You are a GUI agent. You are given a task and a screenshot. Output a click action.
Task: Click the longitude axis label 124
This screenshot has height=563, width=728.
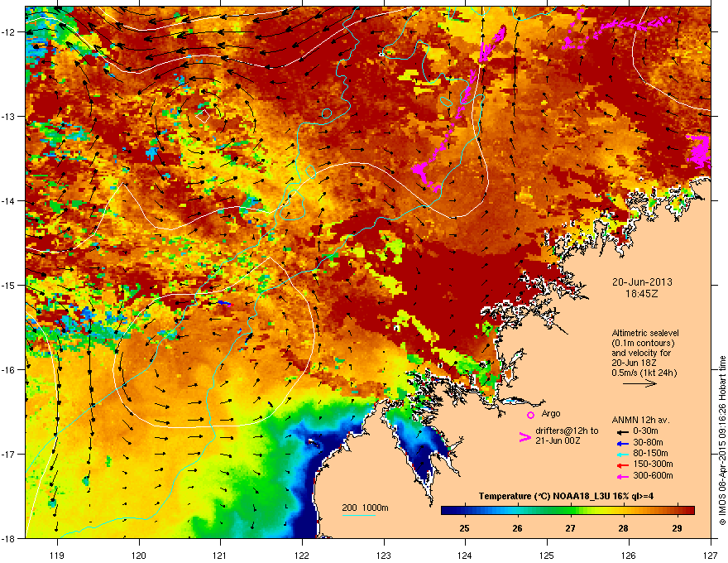point(465,556)
